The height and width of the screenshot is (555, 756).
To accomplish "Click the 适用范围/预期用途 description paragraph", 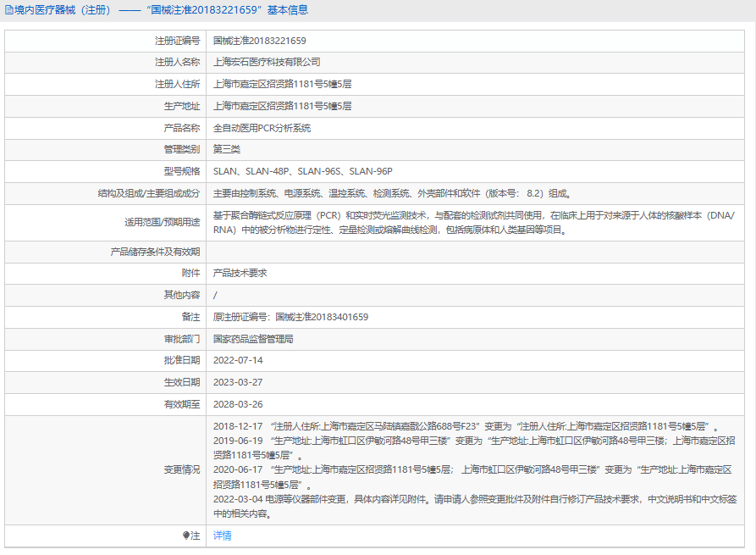I will click(x=474, y=223).
